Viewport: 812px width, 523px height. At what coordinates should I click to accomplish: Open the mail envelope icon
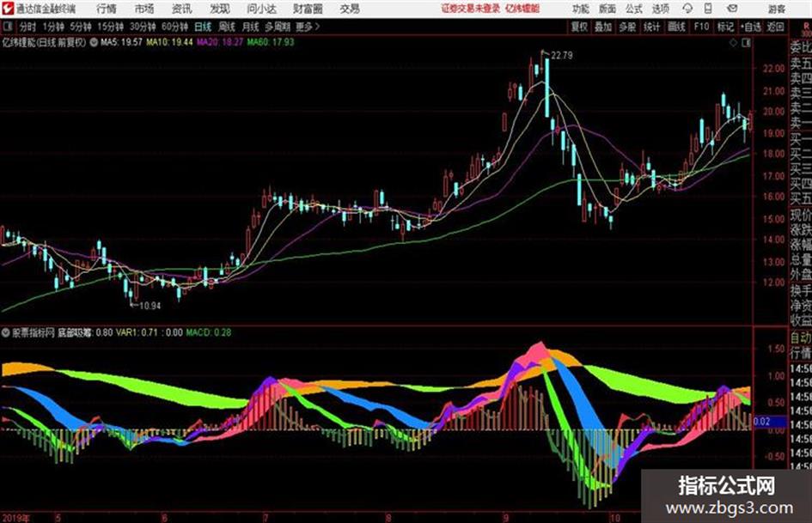coord(732,9)
